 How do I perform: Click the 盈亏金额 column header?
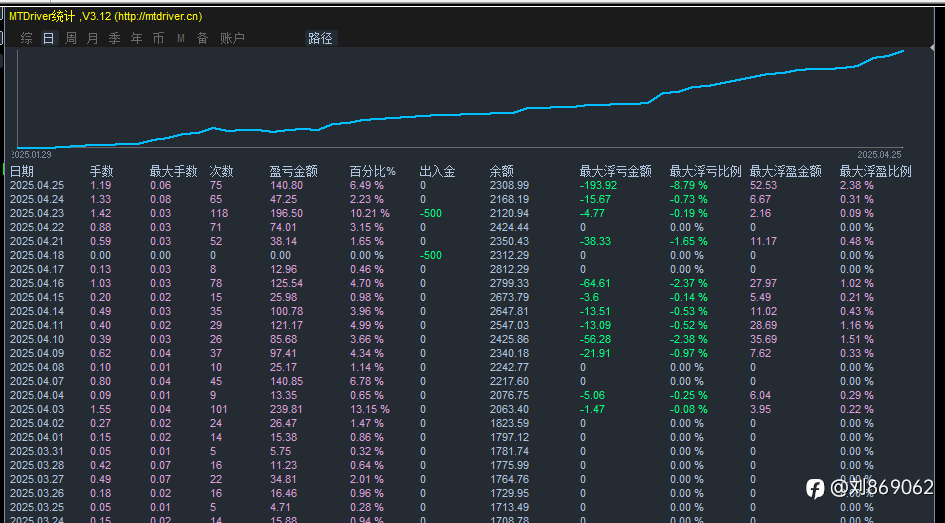293,171
